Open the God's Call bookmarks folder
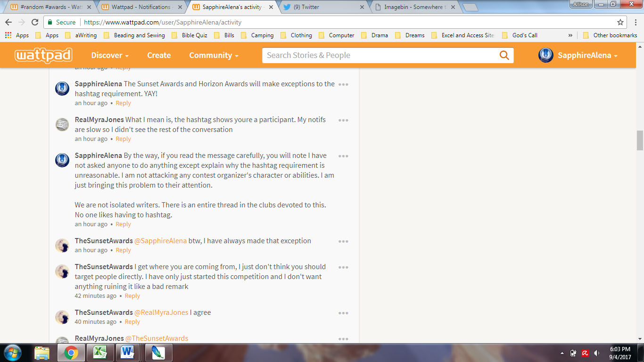The image size is (644, 362). tap(520, 35)
